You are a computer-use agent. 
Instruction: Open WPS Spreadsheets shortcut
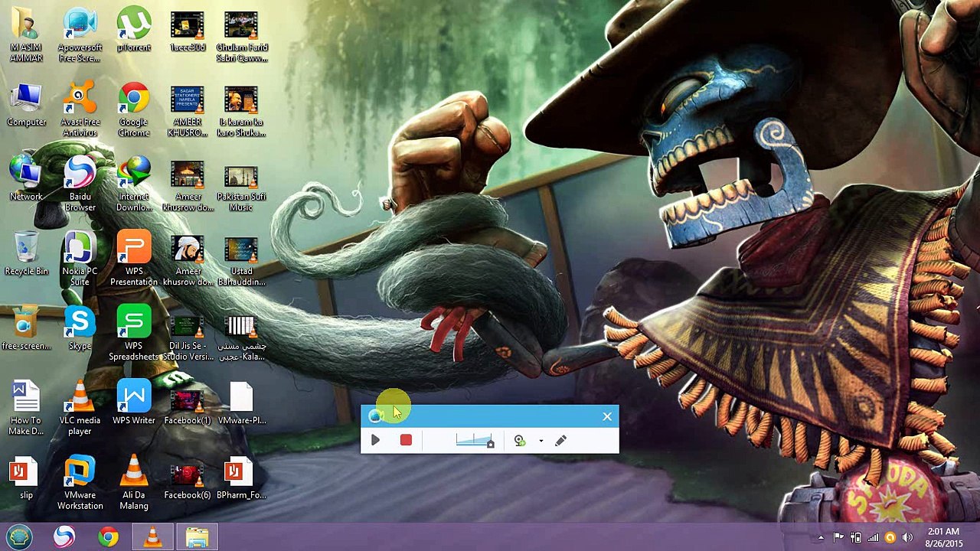tap(134, 334)
